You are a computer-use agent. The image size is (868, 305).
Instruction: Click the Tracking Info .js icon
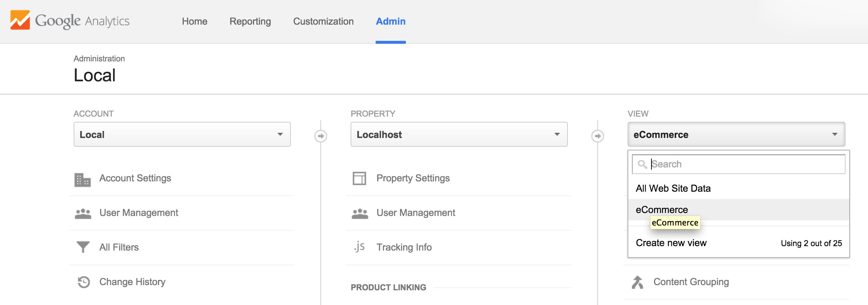pyautogui.click(x=359, y=247)
